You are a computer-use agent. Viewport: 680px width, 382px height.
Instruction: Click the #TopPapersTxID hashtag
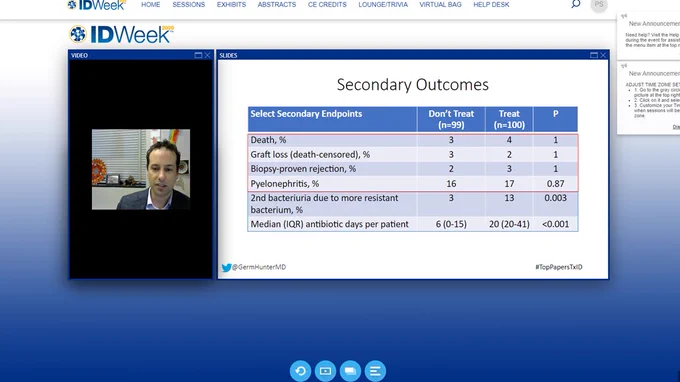(559, 267)
